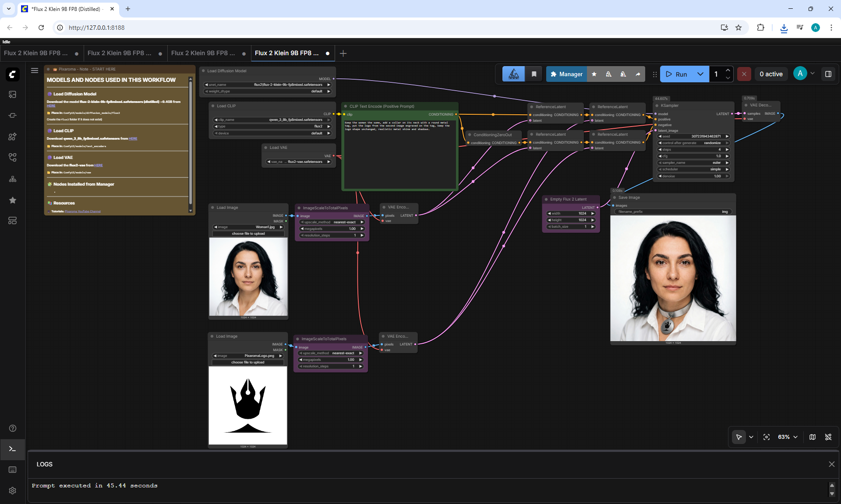Open the bookmark icon beside the sailboat logo
841x504 pixels.
pos(534,74)
